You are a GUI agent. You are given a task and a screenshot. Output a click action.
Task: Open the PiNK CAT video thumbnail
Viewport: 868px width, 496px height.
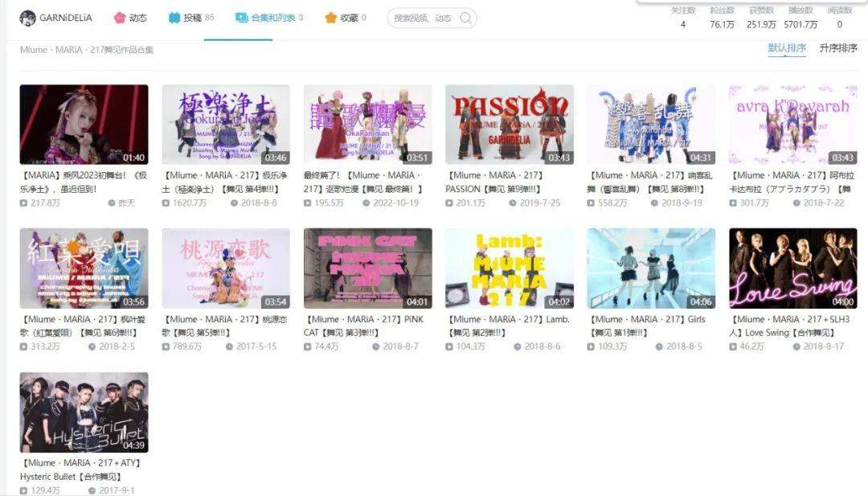click(x=367, y=268)
